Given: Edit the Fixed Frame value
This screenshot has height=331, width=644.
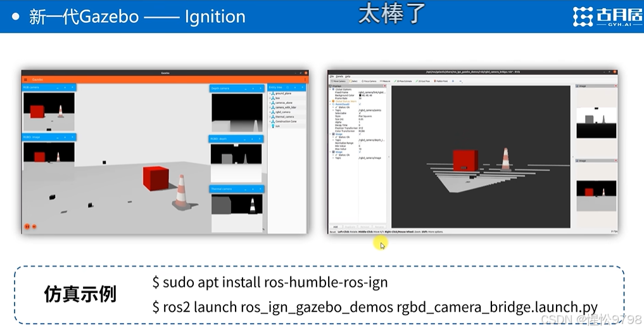Looking at the screenshot, I should click(x=372, y=93).
